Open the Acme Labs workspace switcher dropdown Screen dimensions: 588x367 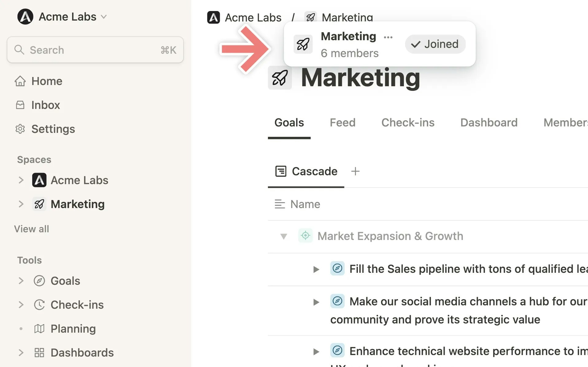coord(104,17)
